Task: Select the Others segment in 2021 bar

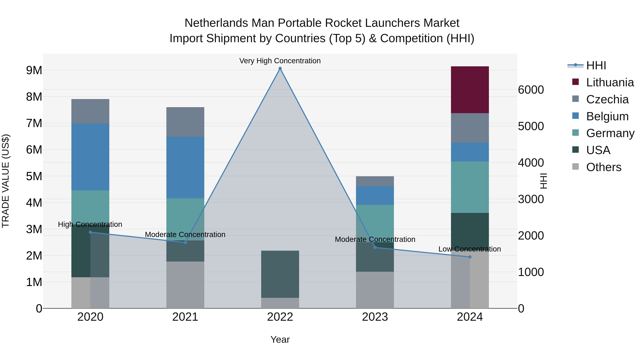Action: pyautogui.click(x=185, y=285)
